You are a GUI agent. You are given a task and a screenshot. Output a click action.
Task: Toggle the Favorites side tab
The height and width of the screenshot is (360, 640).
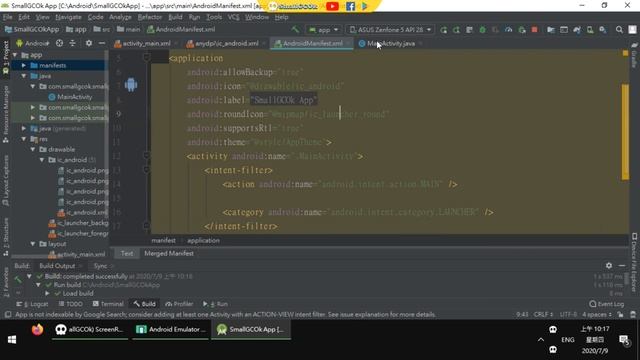pyautogui.click(x=6, y=282)
